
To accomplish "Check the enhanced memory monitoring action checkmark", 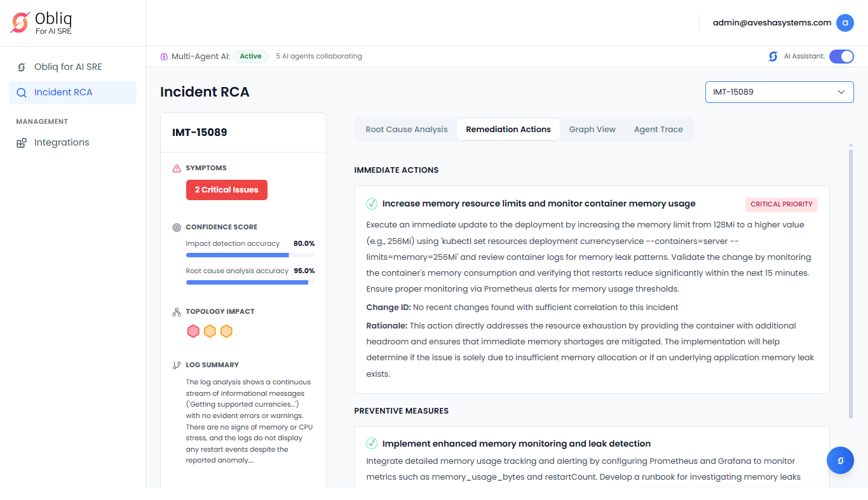I will point(372,443).
